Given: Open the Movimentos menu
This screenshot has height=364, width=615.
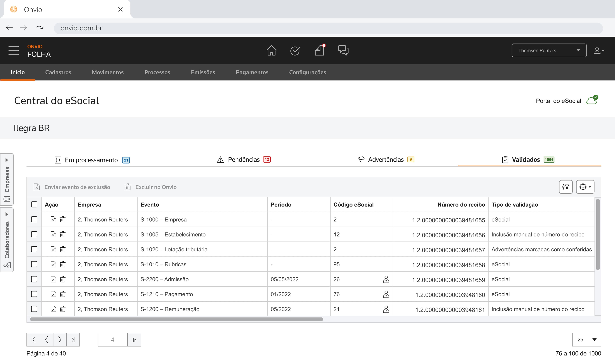Looking at the screenshot, I should (108, 72).
